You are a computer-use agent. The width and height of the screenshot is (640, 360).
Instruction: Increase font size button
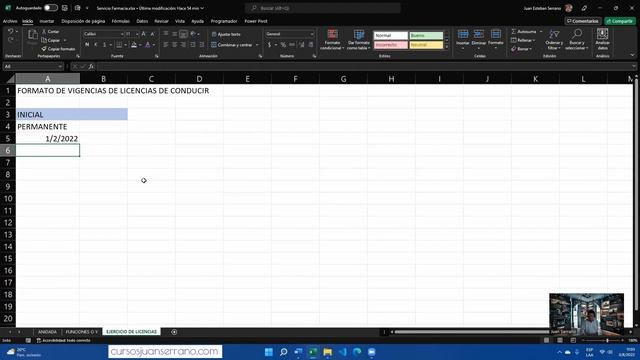coord(144,34)
